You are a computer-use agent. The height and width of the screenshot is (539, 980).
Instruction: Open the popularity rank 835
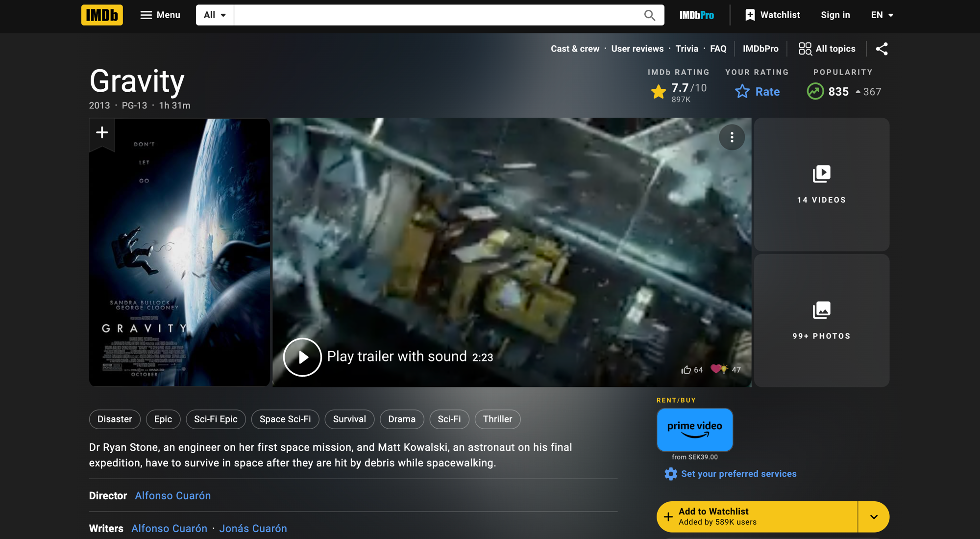click(844, 92)
